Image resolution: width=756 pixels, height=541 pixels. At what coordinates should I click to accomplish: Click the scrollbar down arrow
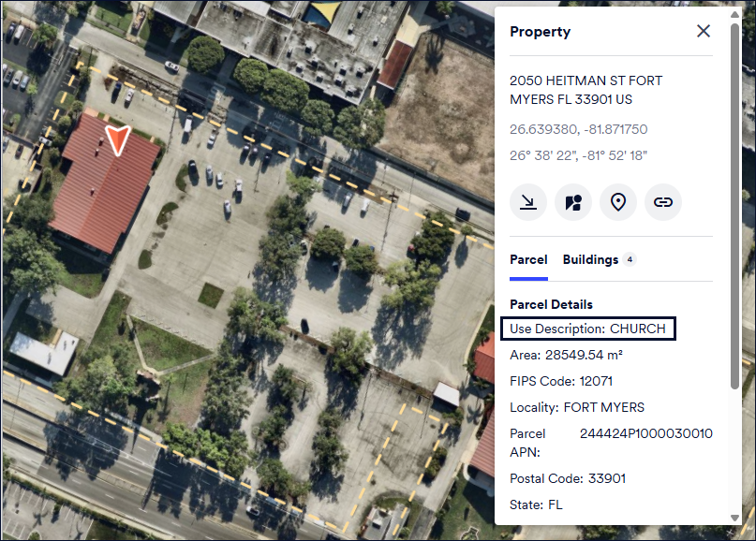tap(734, 518)
